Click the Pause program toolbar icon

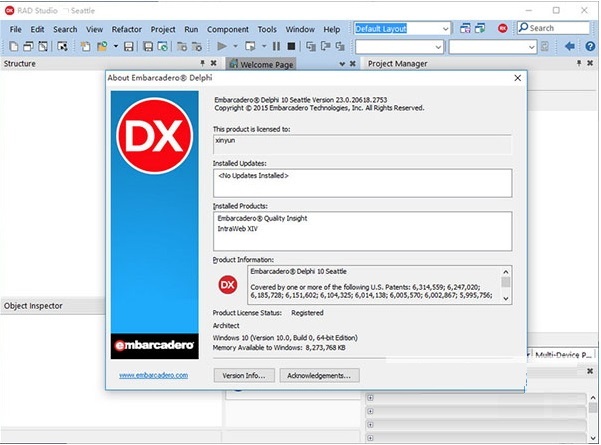coord(276,46)
